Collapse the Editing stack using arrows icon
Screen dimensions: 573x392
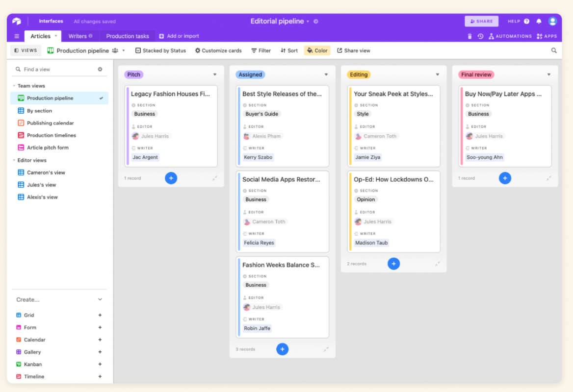pyautogui.click(x=438, y=264)
